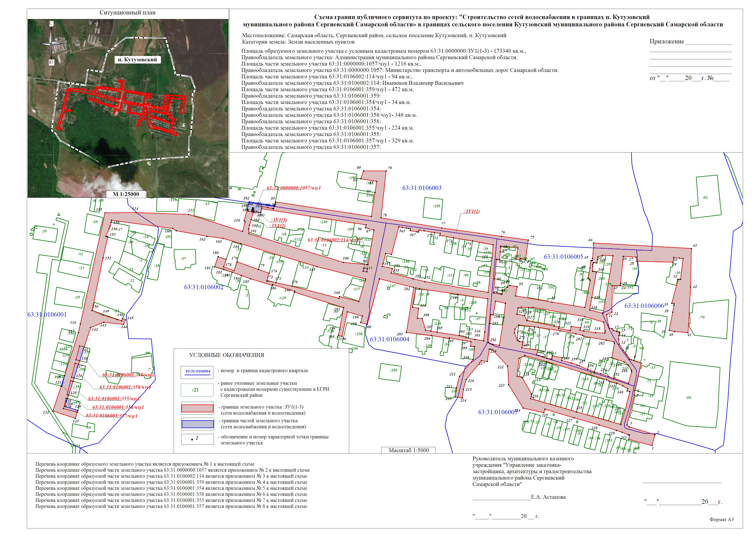
Task: Click red label 63:31:0106001:357/чзу1
Action: (x=112, y=416)
